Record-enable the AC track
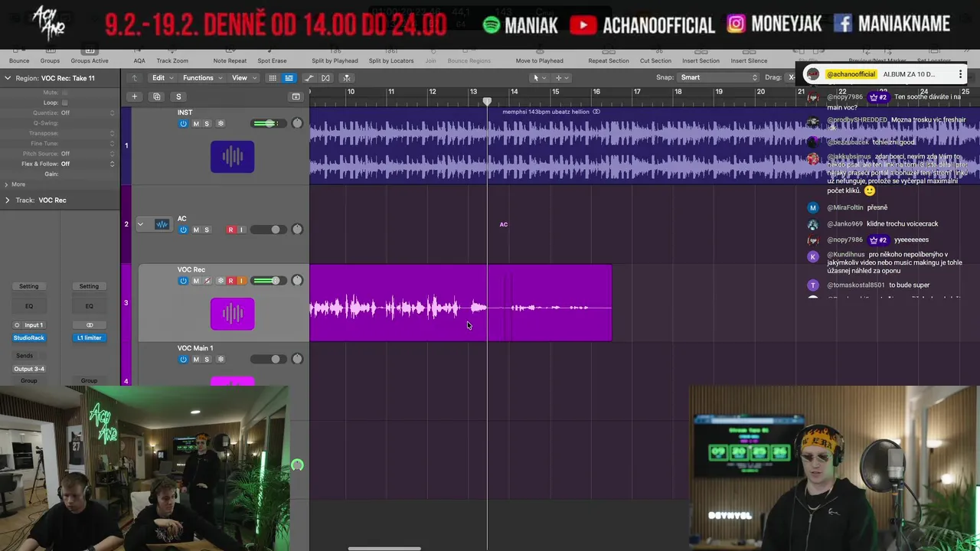Viewport: 980px width, 551px height. pyautogui.click(x=230, y=230)
